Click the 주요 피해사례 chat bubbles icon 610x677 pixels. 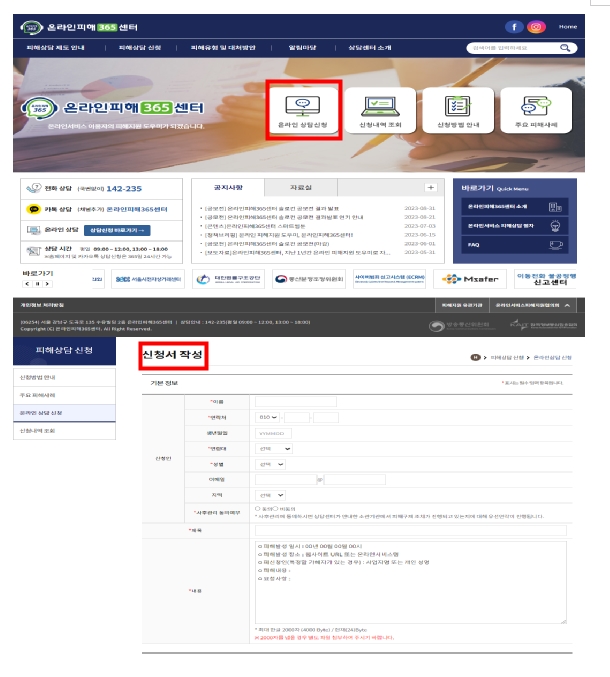click(x=536, y=106)
